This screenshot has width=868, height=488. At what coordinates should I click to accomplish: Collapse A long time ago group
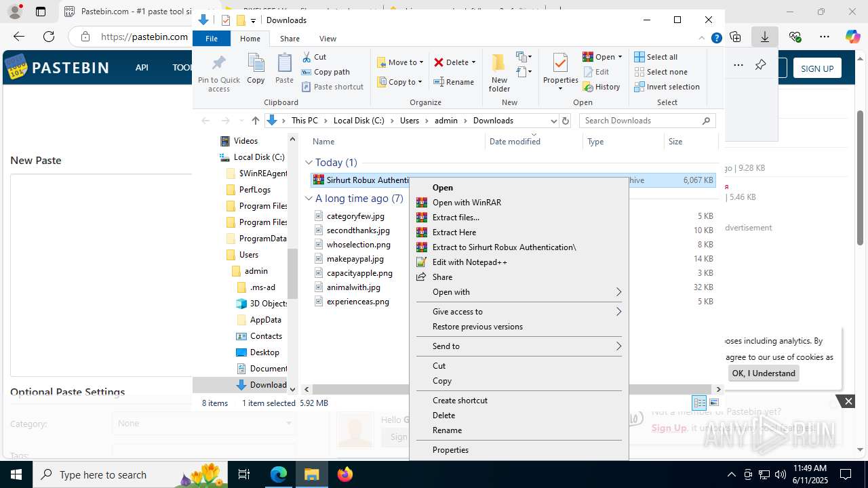(309, 199)
